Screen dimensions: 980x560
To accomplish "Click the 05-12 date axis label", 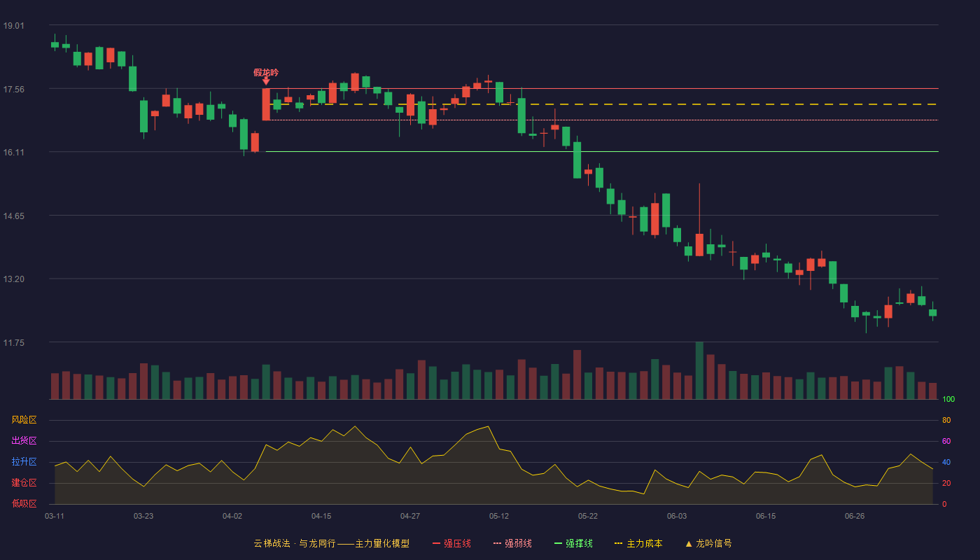I will click(499, 516).
